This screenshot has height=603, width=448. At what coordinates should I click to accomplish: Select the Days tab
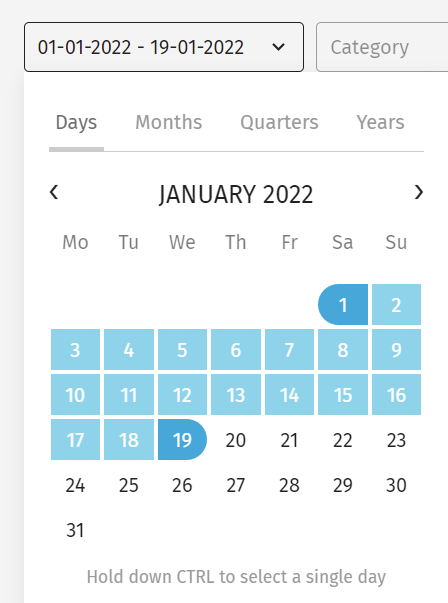pyautogui.click(x=77, y=123)
